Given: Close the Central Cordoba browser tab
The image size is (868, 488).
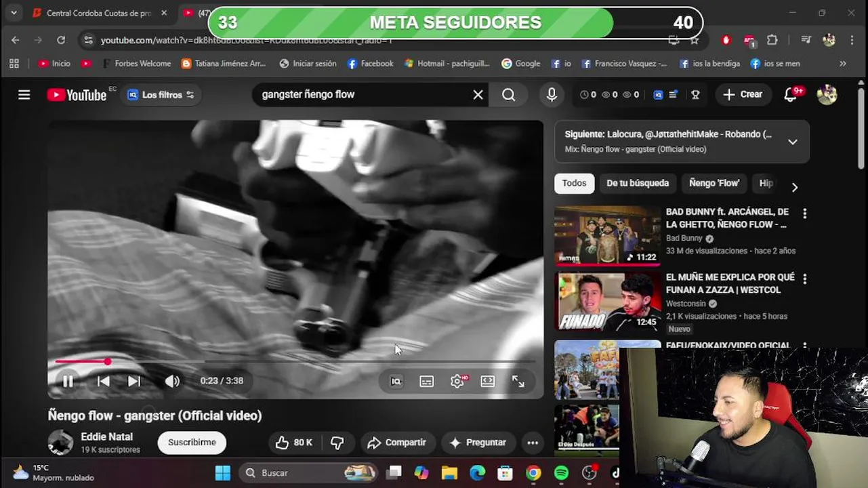Looking at the screenshot, I should click(164, 13).
